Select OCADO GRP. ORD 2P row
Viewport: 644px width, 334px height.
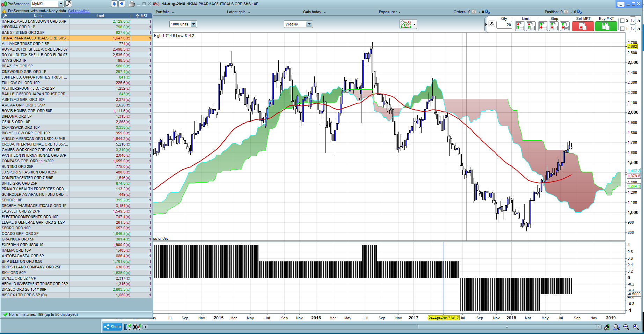coord(76,233)
